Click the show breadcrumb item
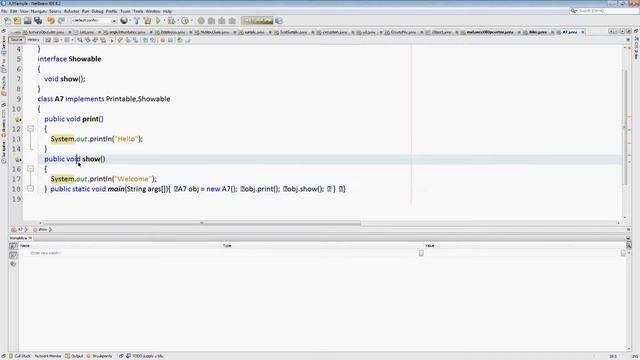This screenshot has height=360, width=640. 42,229
